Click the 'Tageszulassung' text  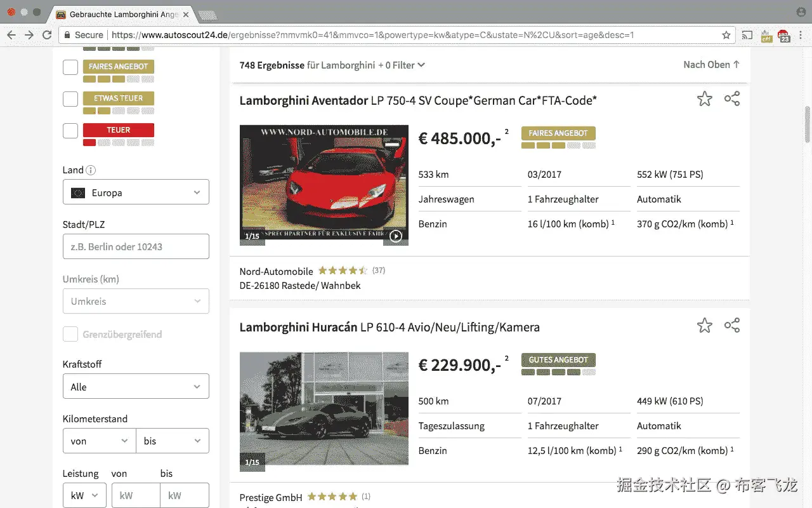451,426
